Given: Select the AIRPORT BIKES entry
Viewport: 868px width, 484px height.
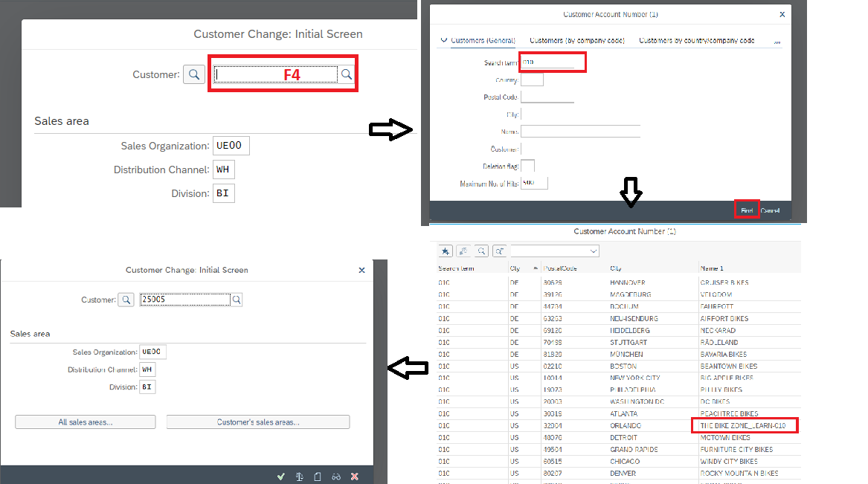Looking at the screenshot, I should (x=724, y=319).
